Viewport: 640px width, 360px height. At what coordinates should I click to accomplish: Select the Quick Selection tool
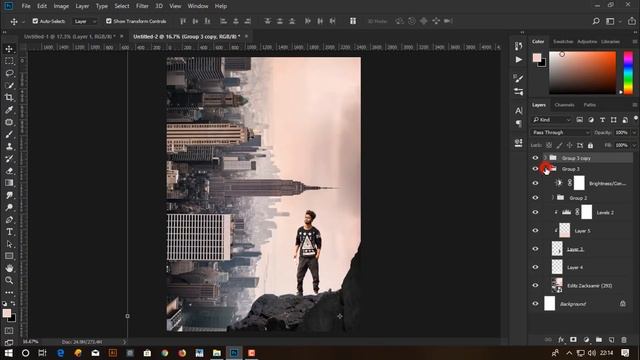coord(9,85)
